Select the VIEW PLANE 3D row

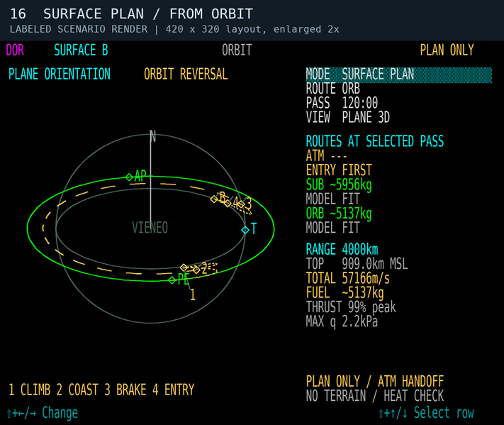click(348, 118)
